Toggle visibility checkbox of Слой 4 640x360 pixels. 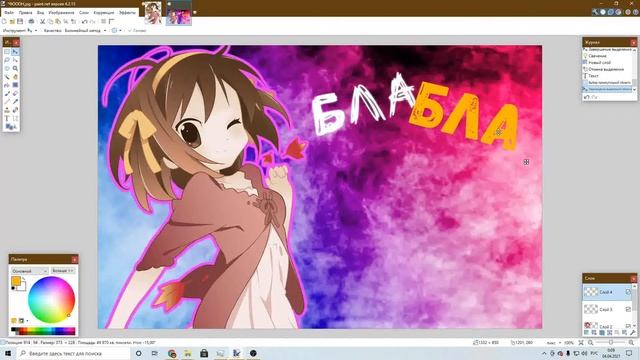(x=628, y=292)
